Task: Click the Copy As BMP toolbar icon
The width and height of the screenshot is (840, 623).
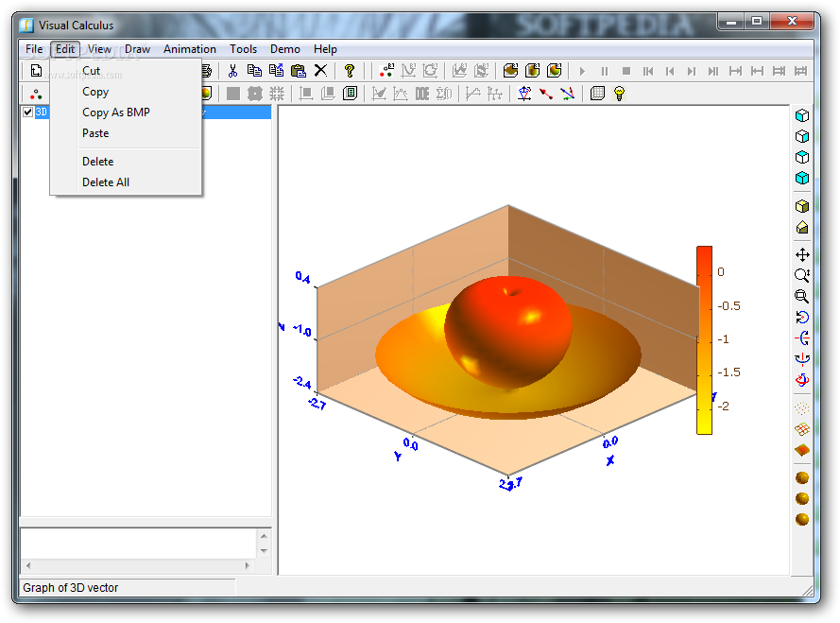Action: click(x=276, y=71)
